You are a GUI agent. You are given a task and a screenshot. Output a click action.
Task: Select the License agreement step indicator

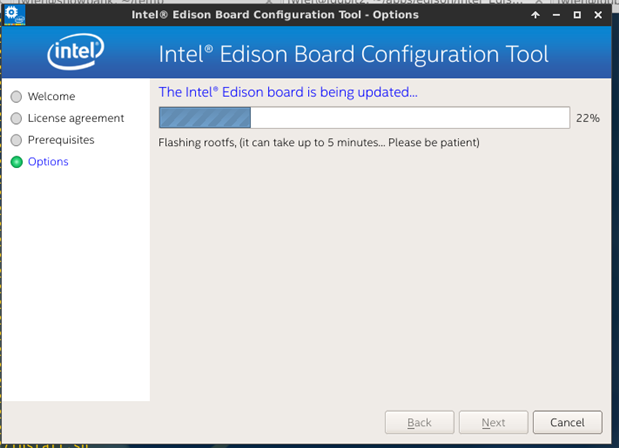[x=16, y=119]
